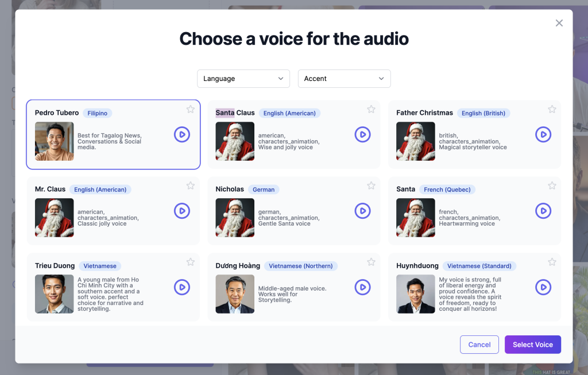The height and width of the screenshot is (375, 588).
Task: Cancel the voice selection dialog
Action: 479,345
